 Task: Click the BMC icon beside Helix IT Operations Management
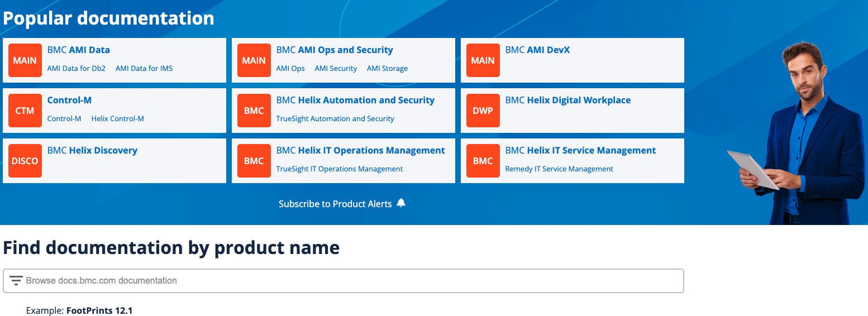(254, 161)
